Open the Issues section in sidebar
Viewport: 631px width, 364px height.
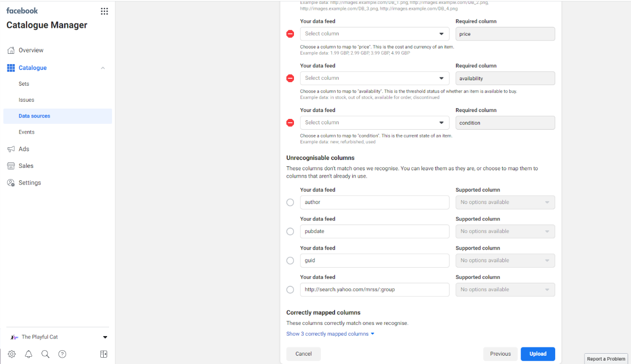click(26, 100)
